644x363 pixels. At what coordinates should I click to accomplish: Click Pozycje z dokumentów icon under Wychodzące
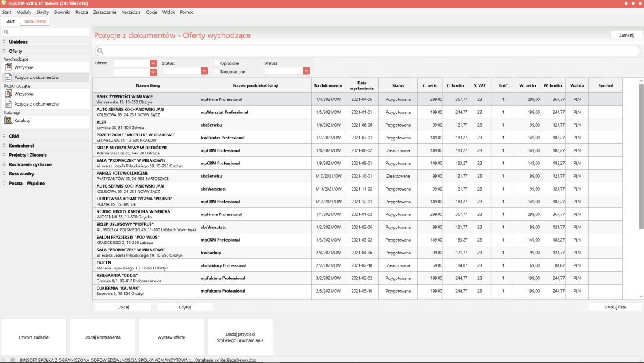coord(8,77)
